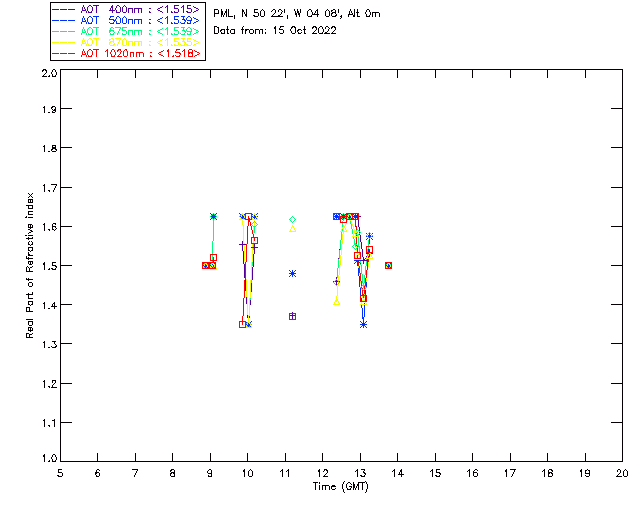Viewport: 640px width, 512px height.
Task: Click the x-axis tick label 5
Action: (x=60, y=473)
